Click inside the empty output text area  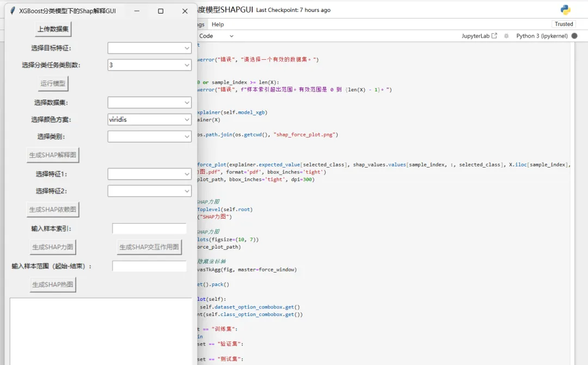tap(100, 331)
